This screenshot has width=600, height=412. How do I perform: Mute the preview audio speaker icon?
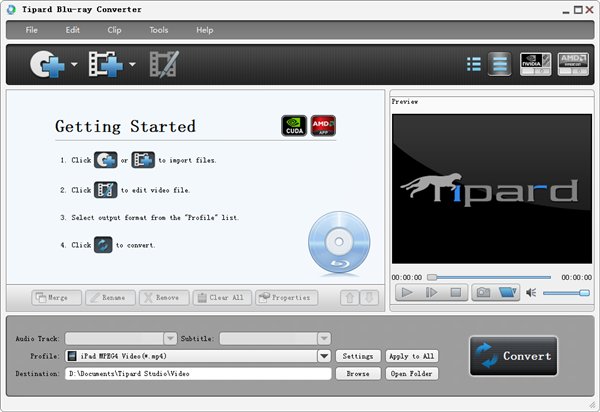531,293
